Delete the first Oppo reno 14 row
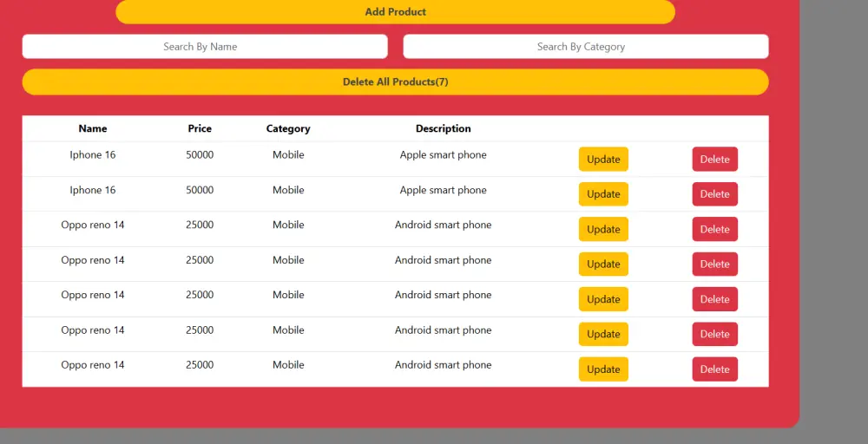Screen dimensions: 868x444 click(714, 230)
